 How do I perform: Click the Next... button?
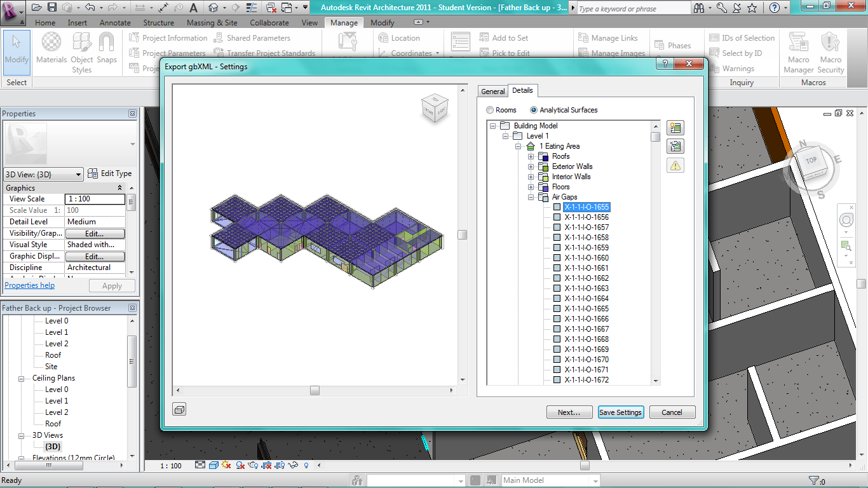[569, 412]
